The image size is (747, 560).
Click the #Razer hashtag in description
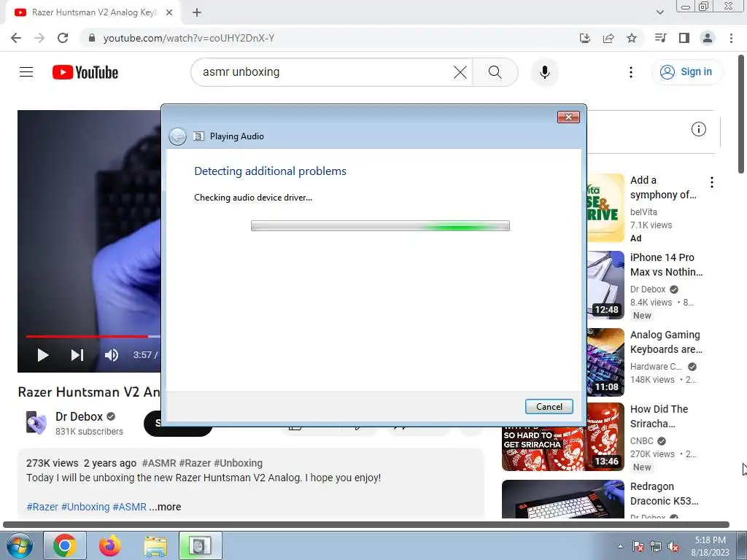[x=42, y=507]
